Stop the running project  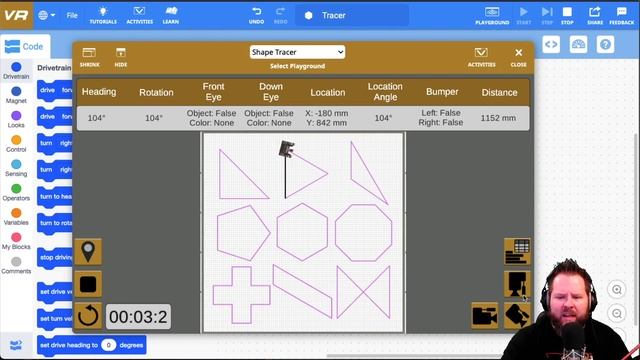[x=567, y=16]
